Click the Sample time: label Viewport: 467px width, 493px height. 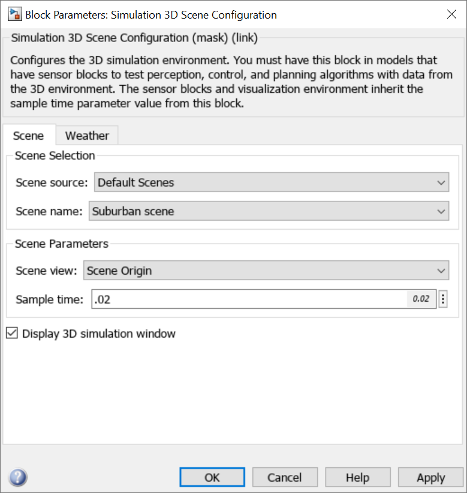tap(49, 299)
